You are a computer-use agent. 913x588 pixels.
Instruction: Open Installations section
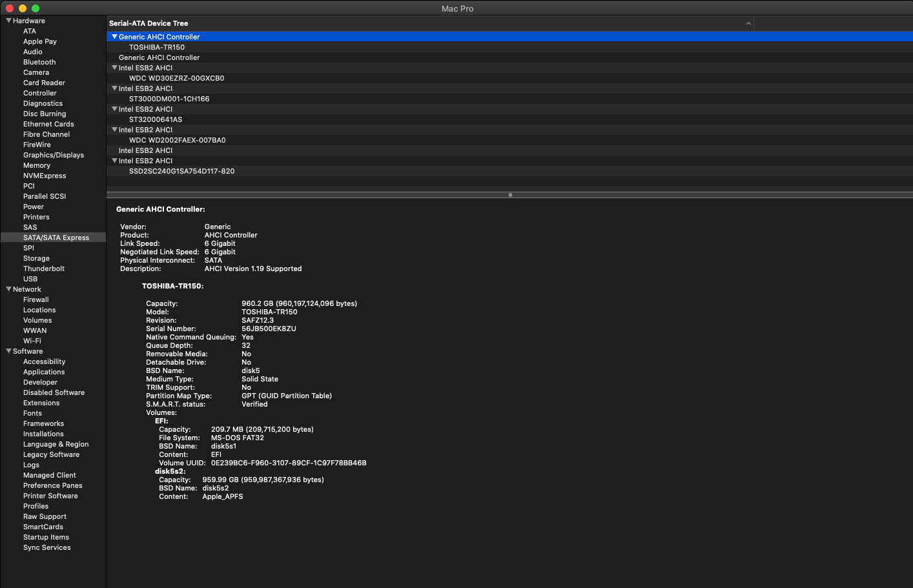(x=43, y=434)
